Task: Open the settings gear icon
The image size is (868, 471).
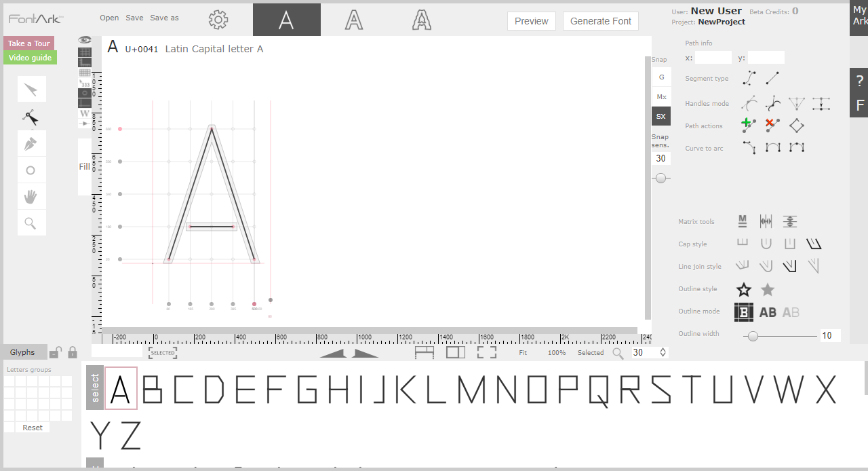Action: (x=218, y=20)
